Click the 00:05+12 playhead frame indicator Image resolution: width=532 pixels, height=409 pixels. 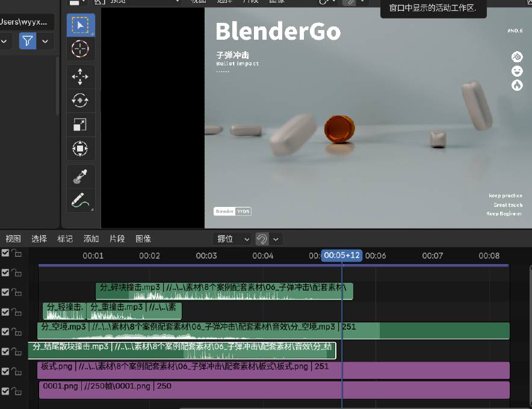coord(342,256)
